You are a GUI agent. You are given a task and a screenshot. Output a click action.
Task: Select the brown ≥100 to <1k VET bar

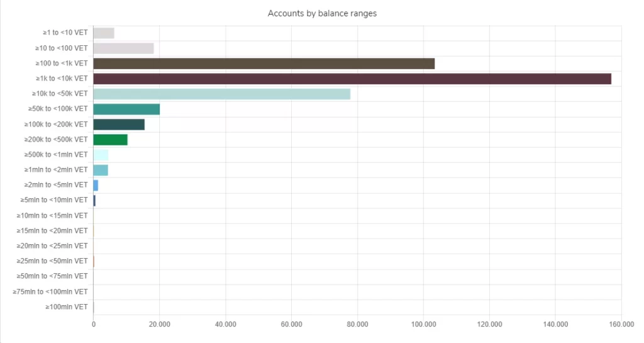[x=264, y=64]
